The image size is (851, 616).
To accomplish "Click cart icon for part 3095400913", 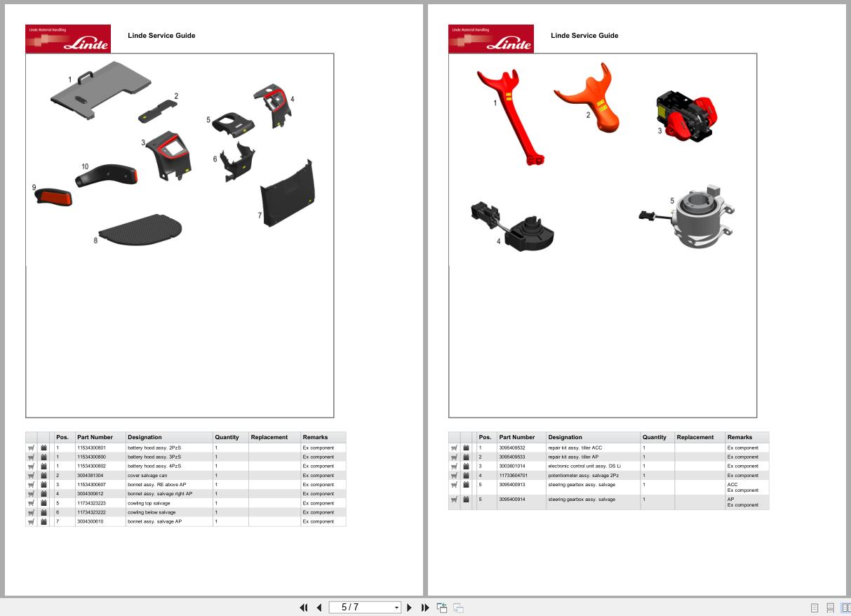I will point(455,484).
